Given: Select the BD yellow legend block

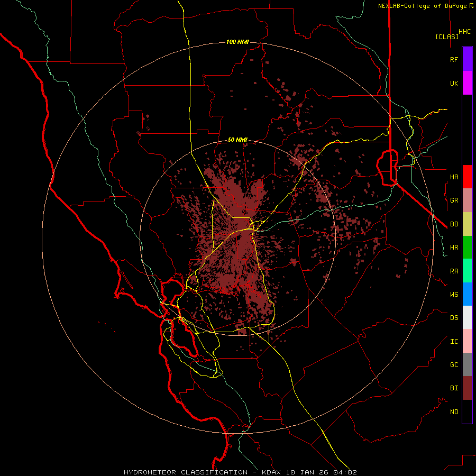Looking at the screenshot, I should click(x=467, y=224).
